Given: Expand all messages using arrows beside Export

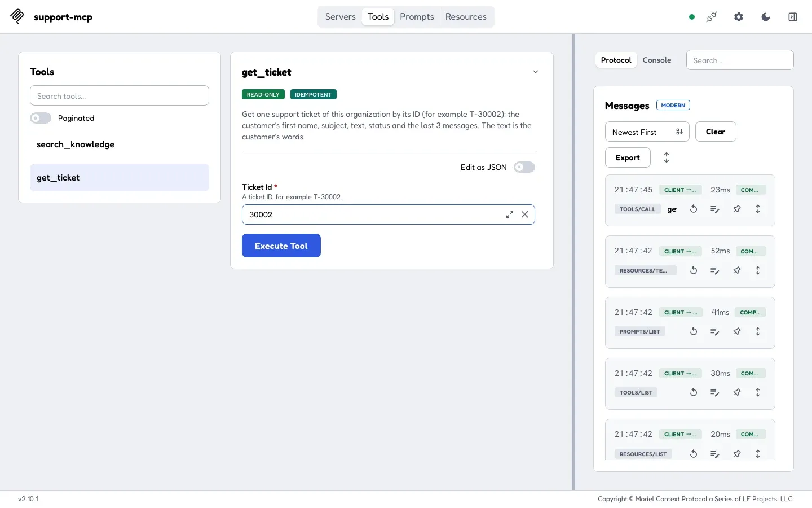Looking at the screenshot, I should (667, 157).
